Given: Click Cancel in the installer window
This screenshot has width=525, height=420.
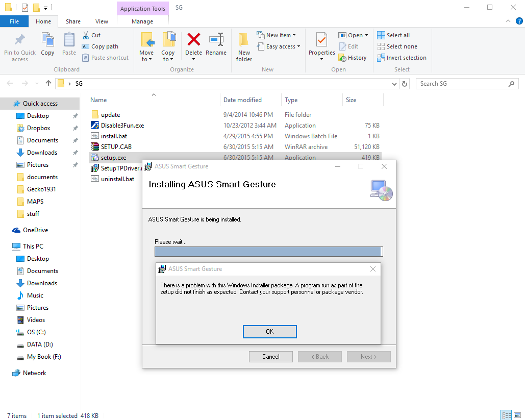Looking at the screenshot, I should click(270, 357).
